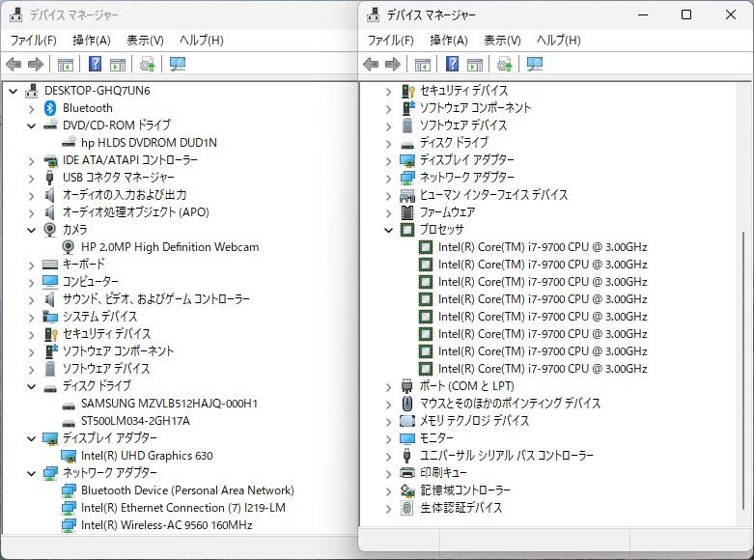Select サウンド、ビデオ、およびゲーム コントローラー

pyautogui.click(x=156, y=299)
